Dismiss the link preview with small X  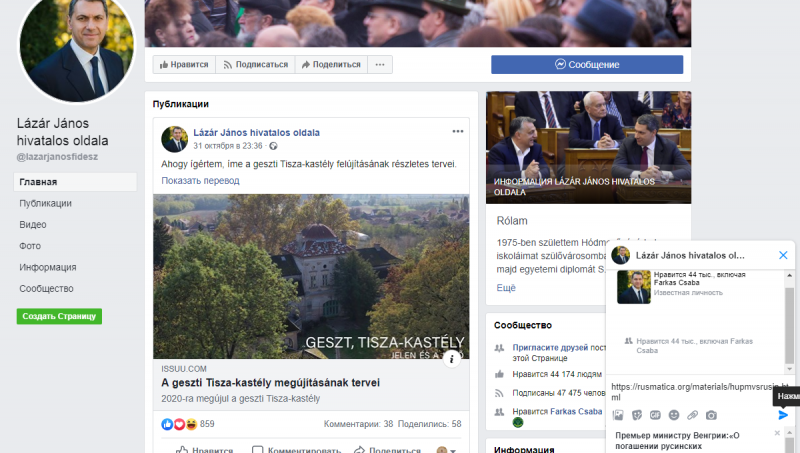pos(777,433)
